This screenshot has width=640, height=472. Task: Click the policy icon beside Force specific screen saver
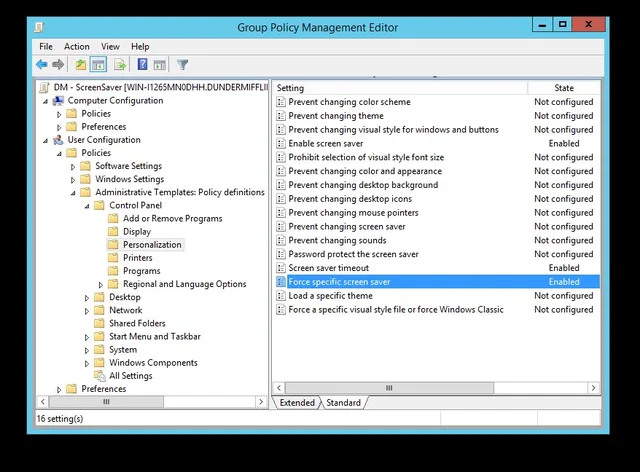[x=281, y=282]
